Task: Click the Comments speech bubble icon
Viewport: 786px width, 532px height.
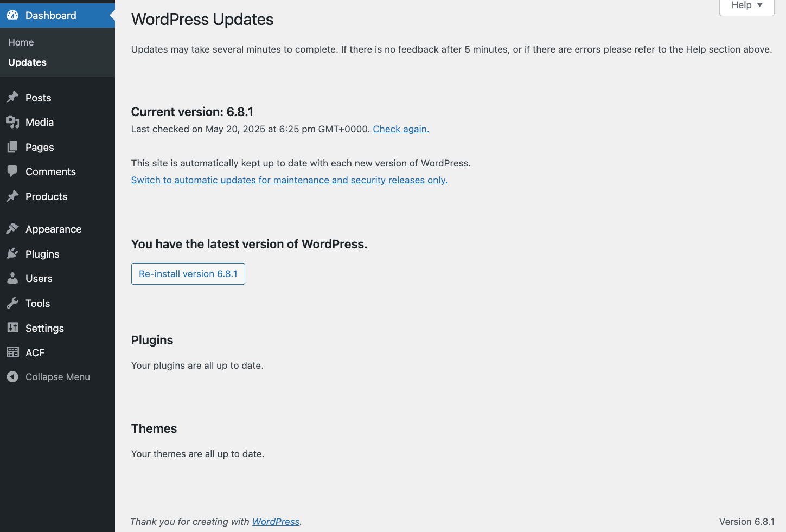Action: [12, 171]
